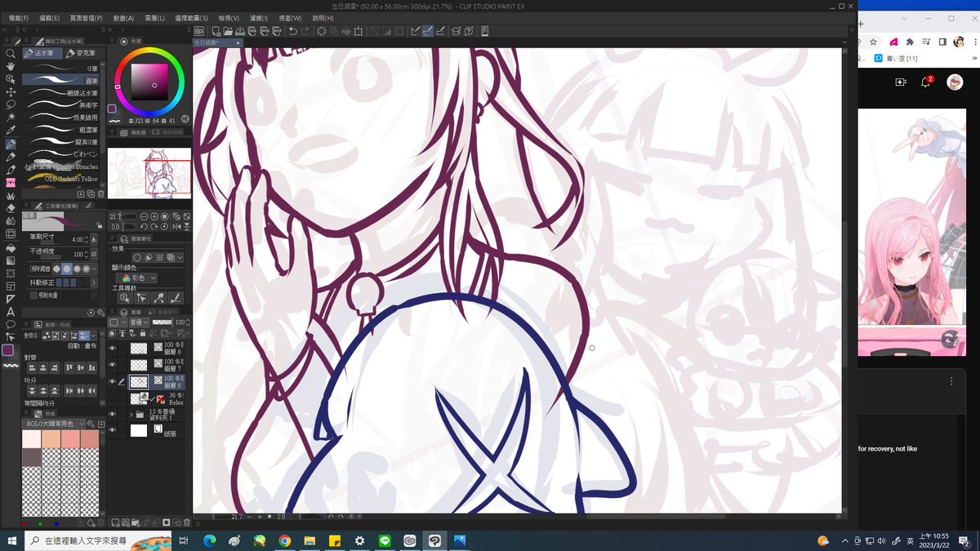Toggle visibility of 資料夾 1 folder
Viewport: 980px width, 551px height.
click(112, 415)
